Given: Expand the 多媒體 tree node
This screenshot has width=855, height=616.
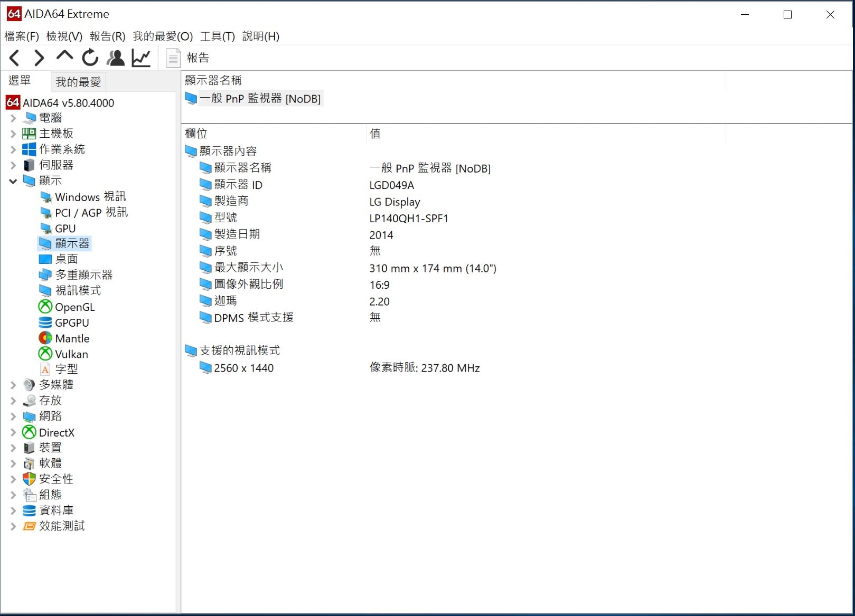Looking at the screenshot, I should (13, 385).
